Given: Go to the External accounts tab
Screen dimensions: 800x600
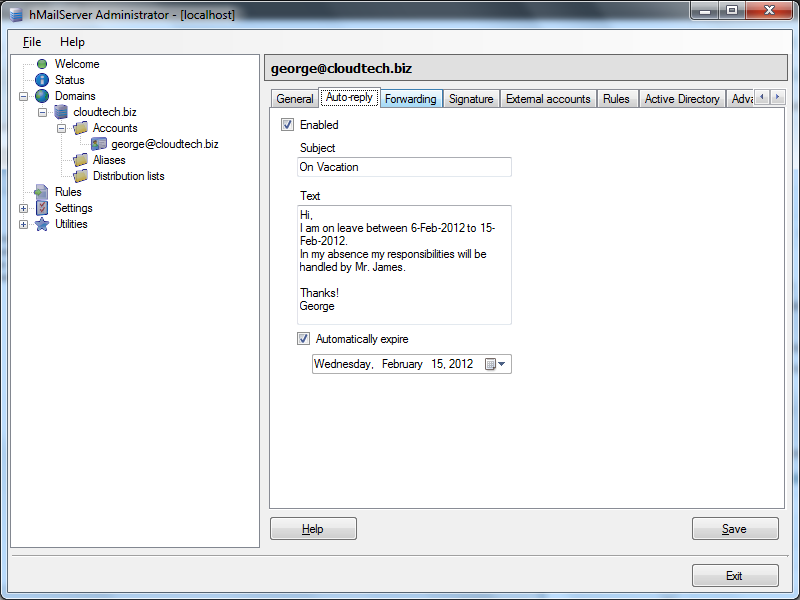Looking at the screenshot, I should pos(548,99).
